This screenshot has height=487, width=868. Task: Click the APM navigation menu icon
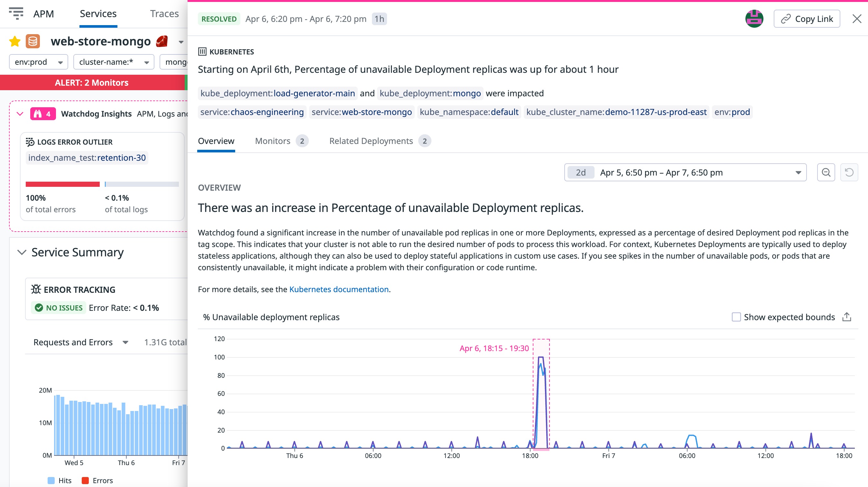16,14
